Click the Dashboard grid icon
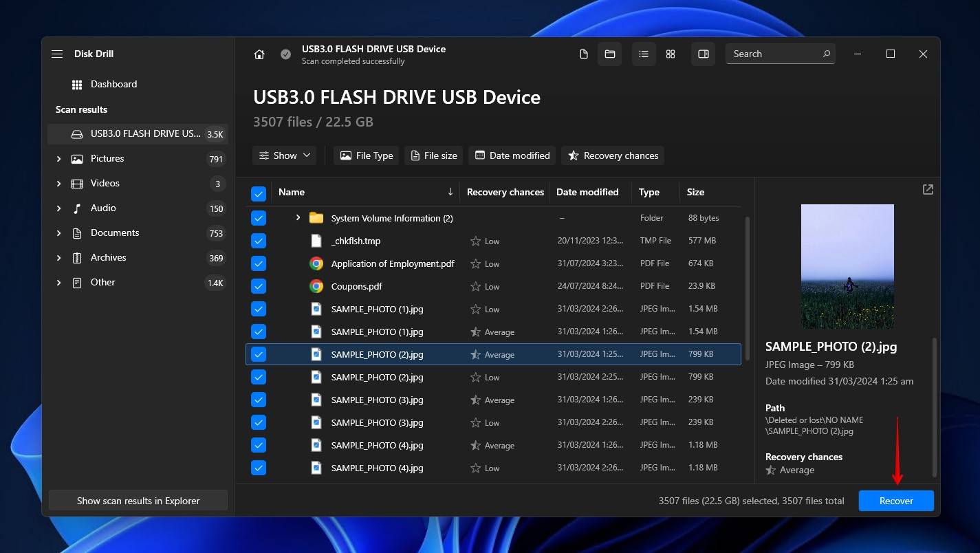Viewport: 980px width, 553px height. tap(77, 84)
